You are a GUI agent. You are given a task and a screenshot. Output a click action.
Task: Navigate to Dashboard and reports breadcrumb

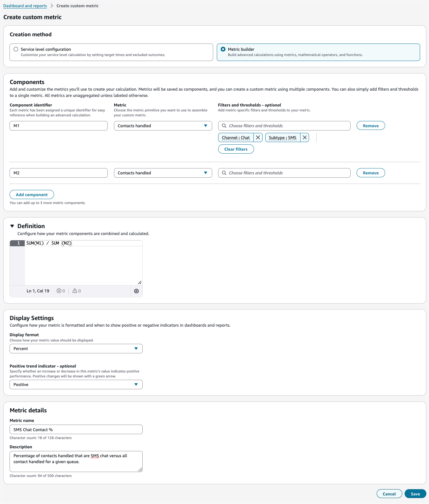pyautogui.click(x=25, y=6)
